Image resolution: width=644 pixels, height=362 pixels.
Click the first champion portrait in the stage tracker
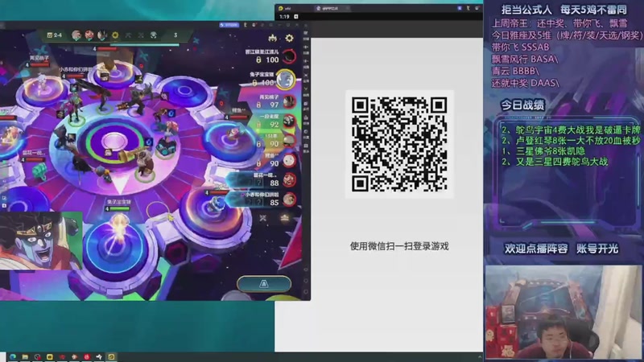76,35
